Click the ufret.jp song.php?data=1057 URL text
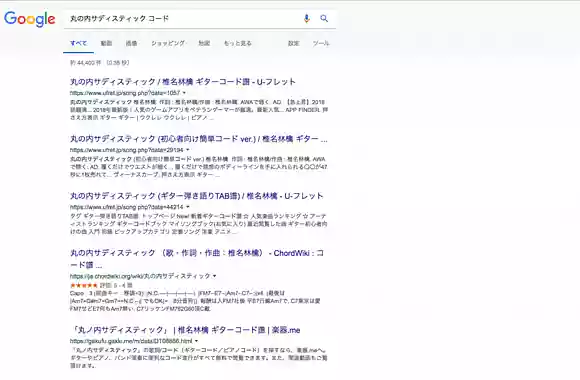The image size is (580, 380). tap(125, 93)
